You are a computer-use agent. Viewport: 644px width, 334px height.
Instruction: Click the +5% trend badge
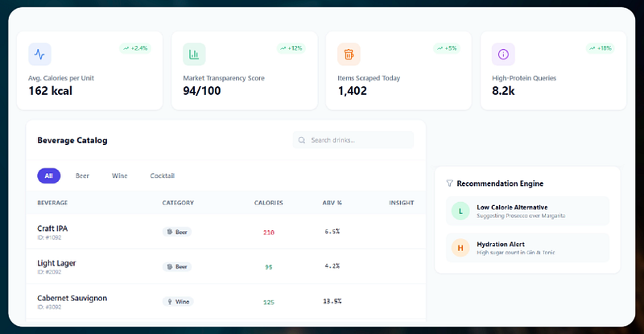[447, 48]
